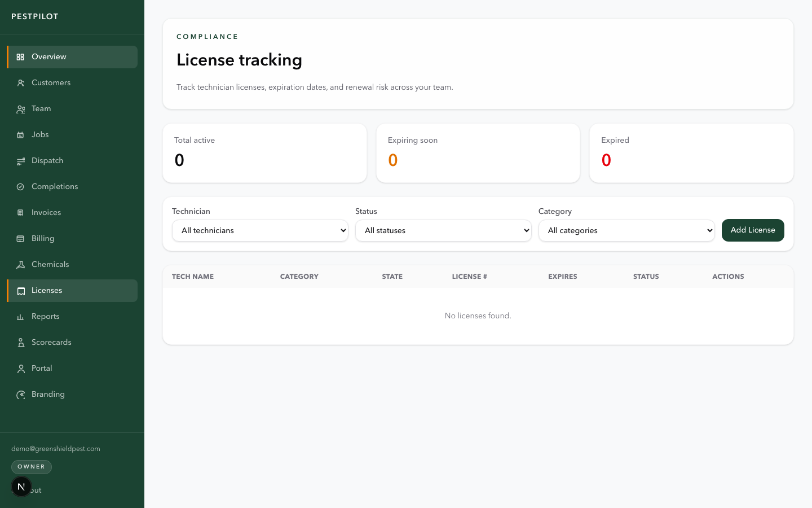Click the Billing card icon

[20, 239]
